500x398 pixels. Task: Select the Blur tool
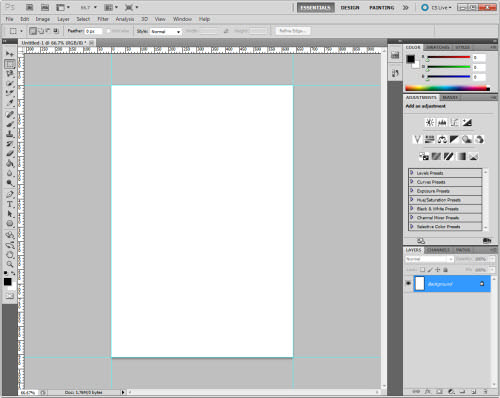point(10,173)
